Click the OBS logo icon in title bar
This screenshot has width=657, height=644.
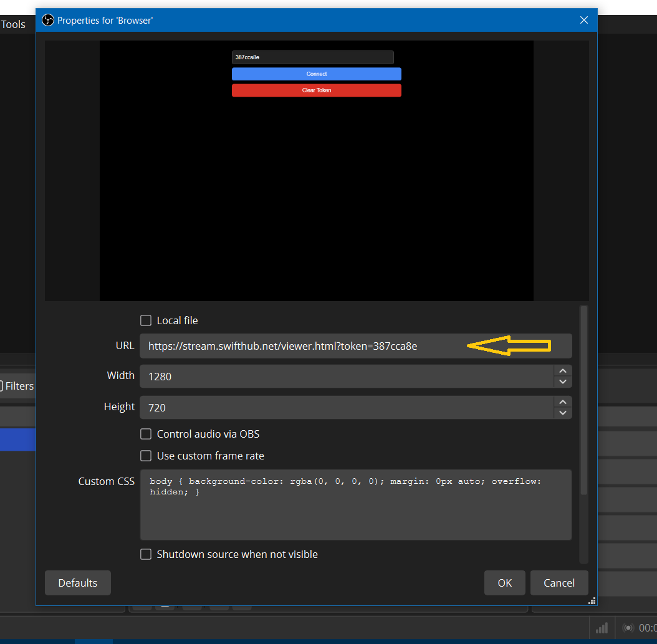tap(48, 20)
